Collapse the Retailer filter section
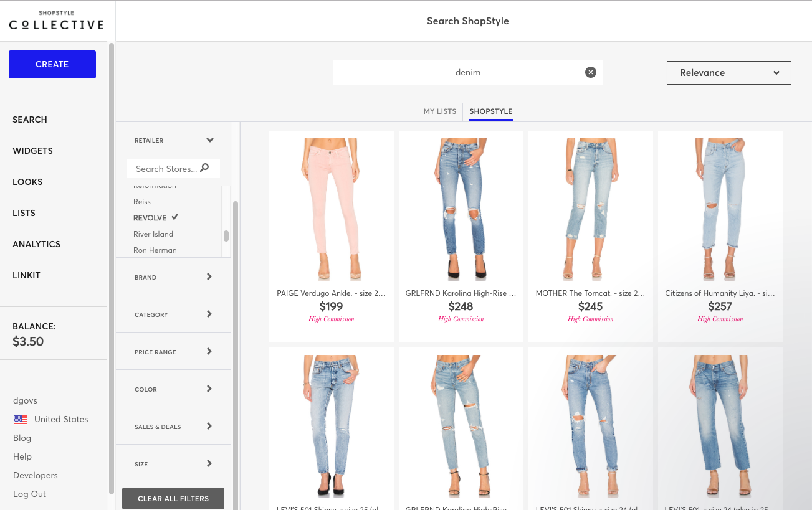812x510 pixels. pos(210,140)
